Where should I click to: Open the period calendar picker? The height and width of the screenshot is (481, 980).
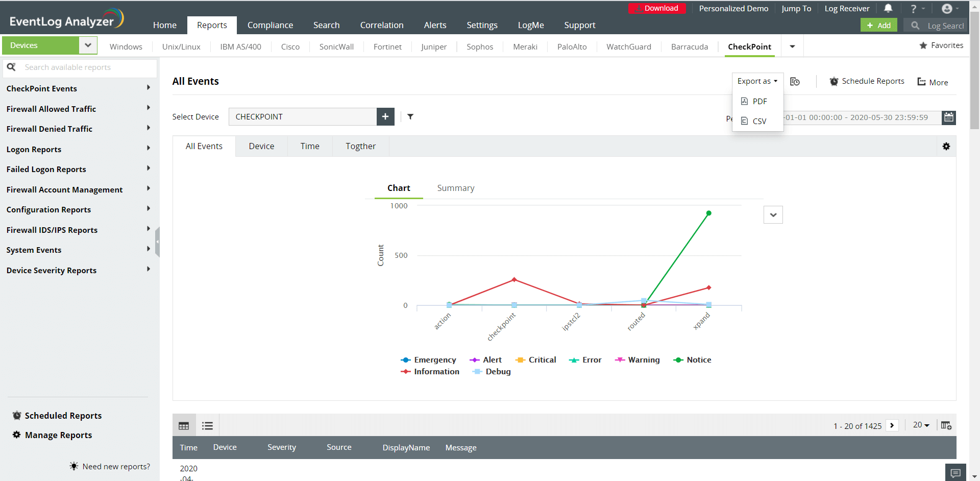pos(949,117)
